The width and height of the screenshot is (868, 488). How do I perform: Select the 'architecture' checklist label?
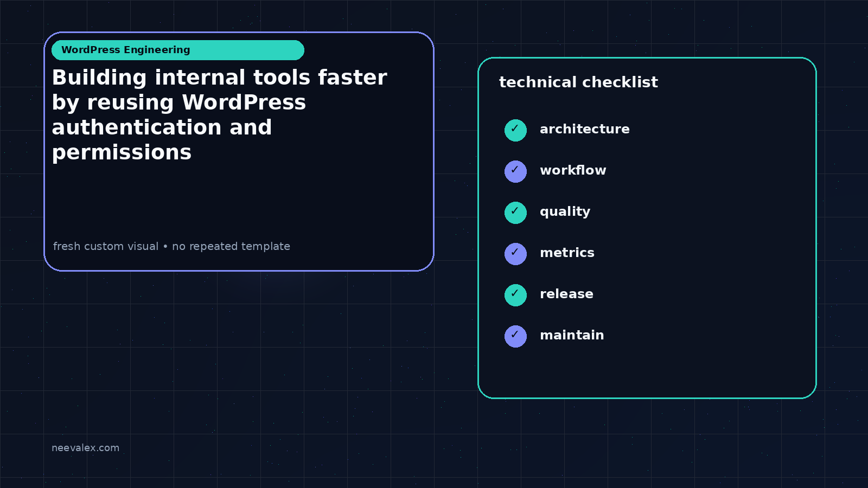click(x=585, y=129)
